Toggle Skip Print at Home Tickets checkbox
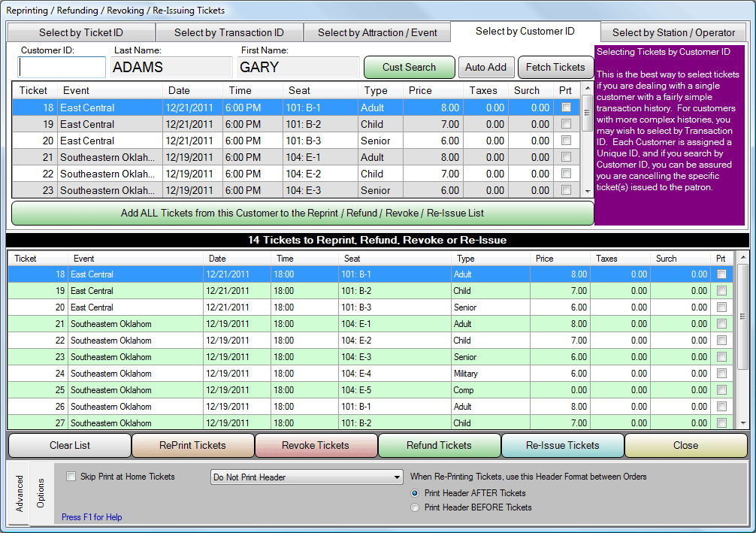 pyautogui.click(x=71, y=477)
